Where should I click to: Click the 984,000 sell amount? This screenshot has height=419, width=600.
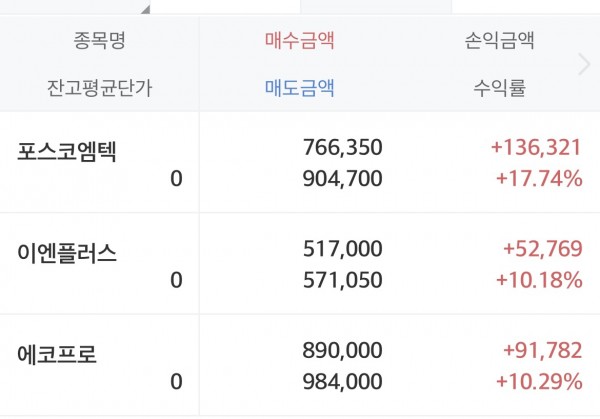pos(342,382)
